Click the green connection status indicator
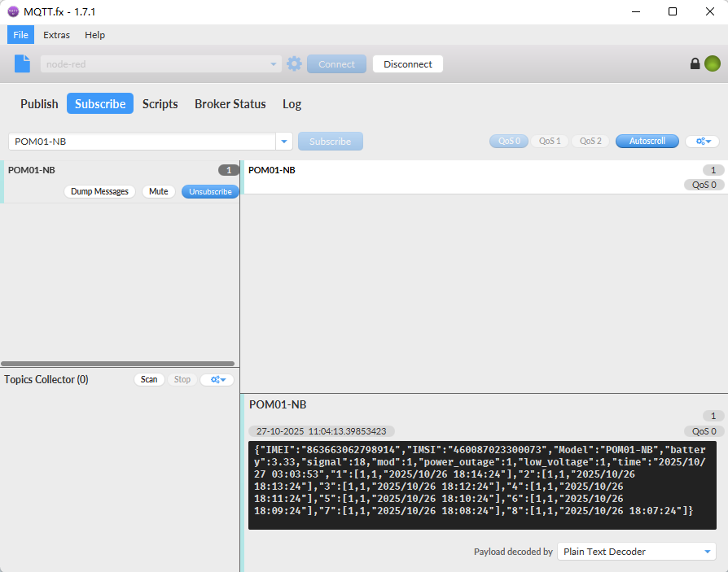This screenshot has height=572, width=728. coord(713,63)
